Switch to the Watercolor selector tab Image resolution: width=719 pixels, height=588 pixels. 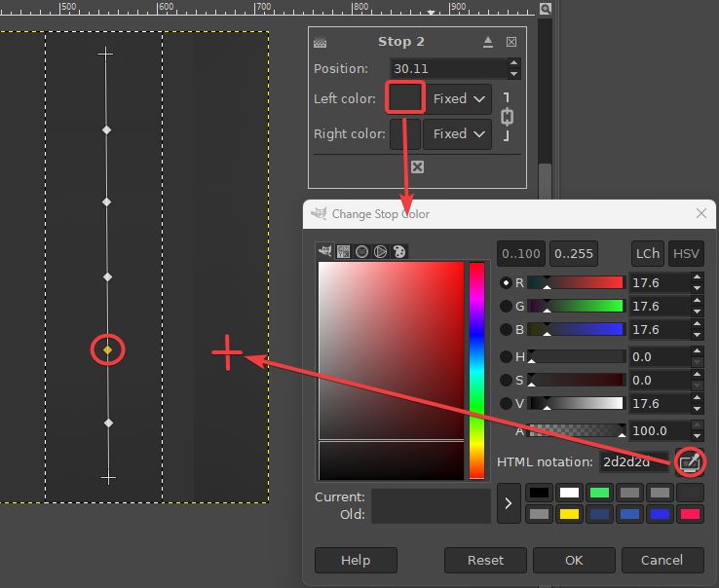click(361, 251)
